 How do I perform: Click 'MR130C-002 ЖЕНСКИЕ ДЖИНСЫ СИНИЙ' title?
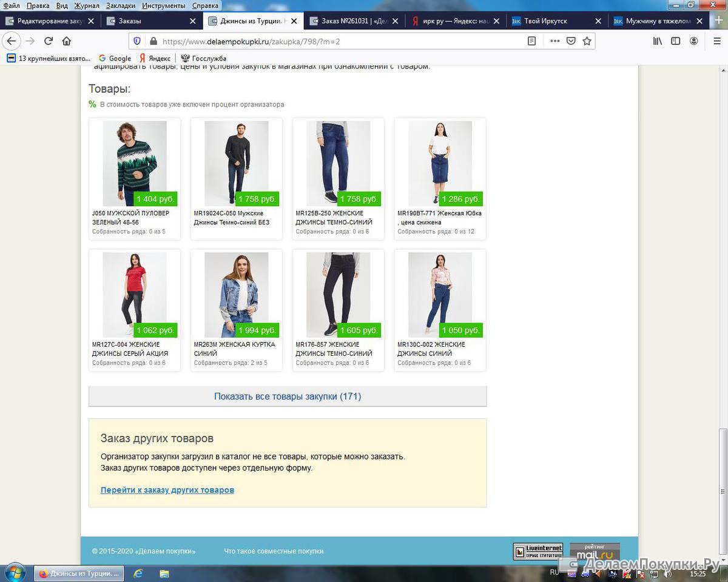pos(431,349)
